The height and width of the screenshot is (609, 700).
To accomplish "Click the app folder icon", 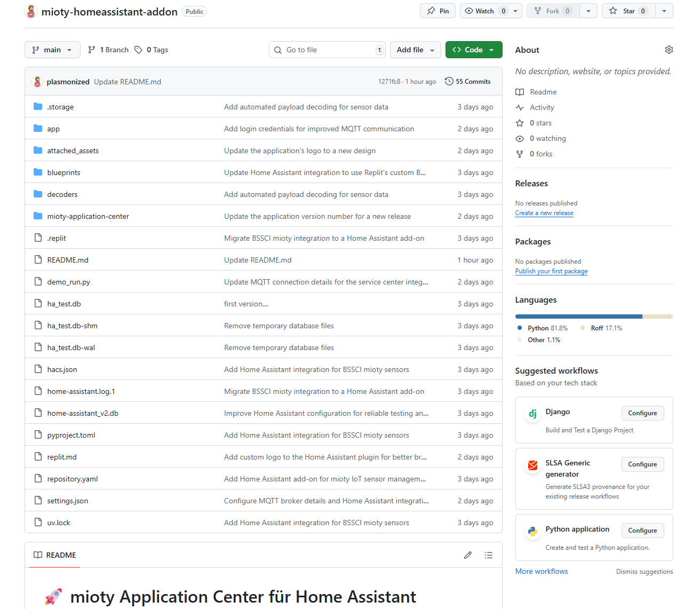I will [38, 129].
